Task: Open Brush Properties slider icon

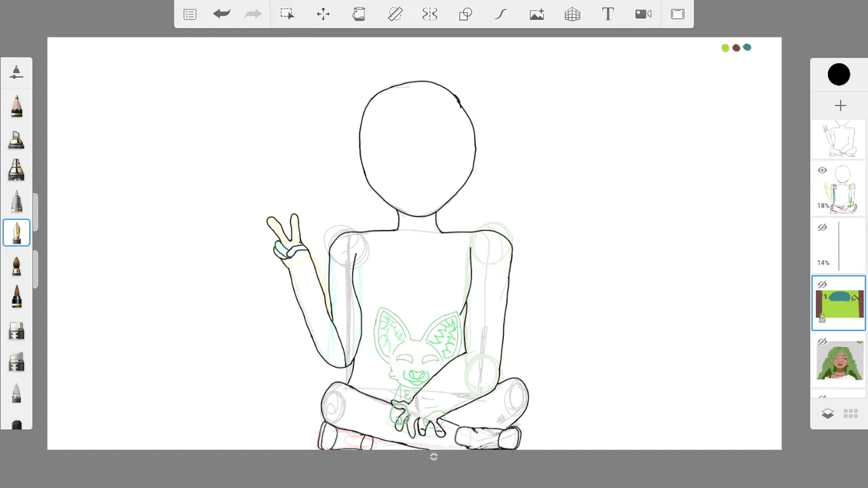Action: click(16, 72)
